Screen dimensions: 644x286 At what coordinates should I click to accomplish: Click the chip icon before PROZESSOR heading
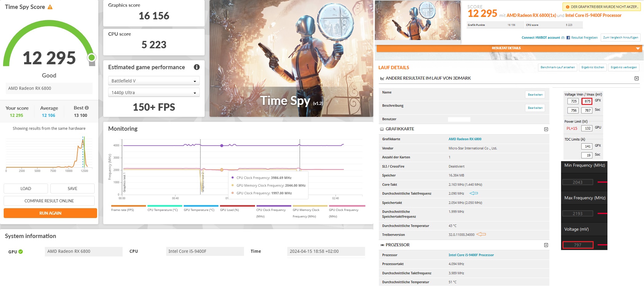(x=382, y=245)
